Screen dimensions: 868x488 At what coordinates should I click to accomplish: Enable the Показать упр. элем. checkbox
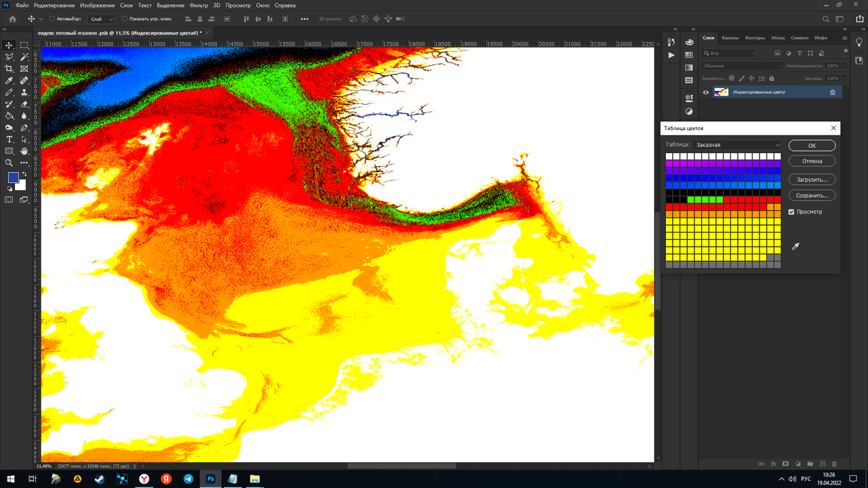[125, 19]
